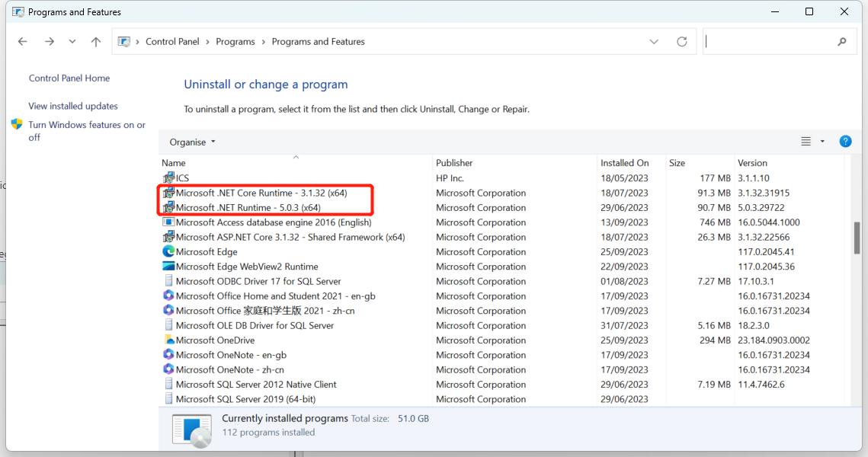
Task: Click the forward navigation arrow
Action: (50, 41)
